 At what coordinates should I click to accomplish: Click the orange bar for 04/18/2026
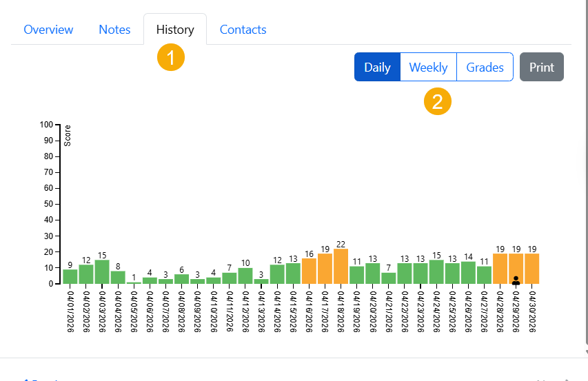341,267
